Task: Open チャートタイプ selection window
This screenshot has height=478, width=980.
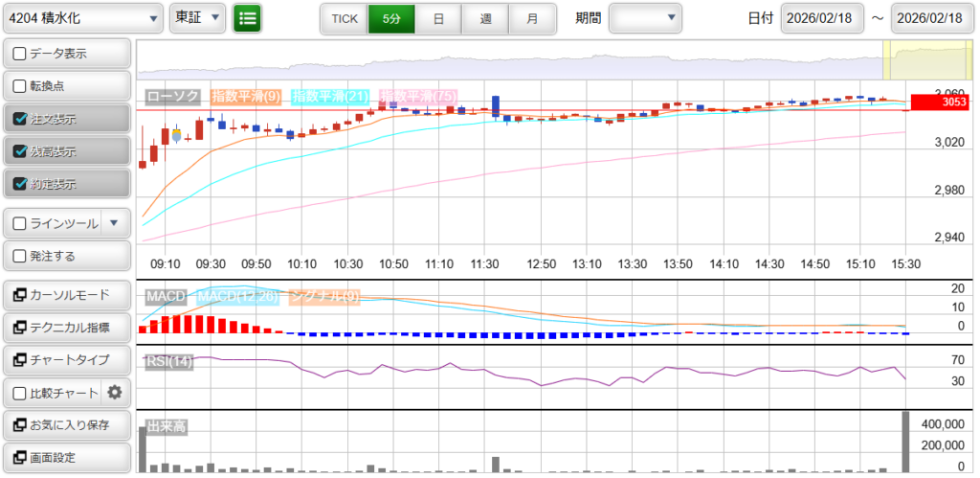Action: click(x=66, y=360)
